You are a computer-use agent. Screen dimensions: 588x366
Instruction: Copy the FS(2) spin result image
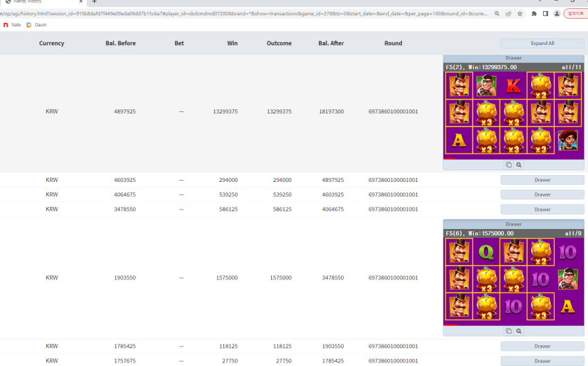point(508,165)
